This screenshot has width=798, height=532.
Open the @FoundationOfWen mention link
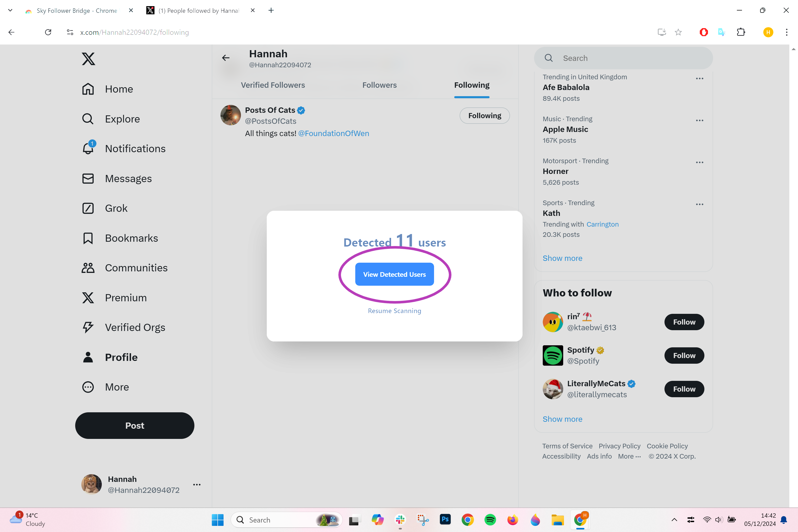pos(334,133)
